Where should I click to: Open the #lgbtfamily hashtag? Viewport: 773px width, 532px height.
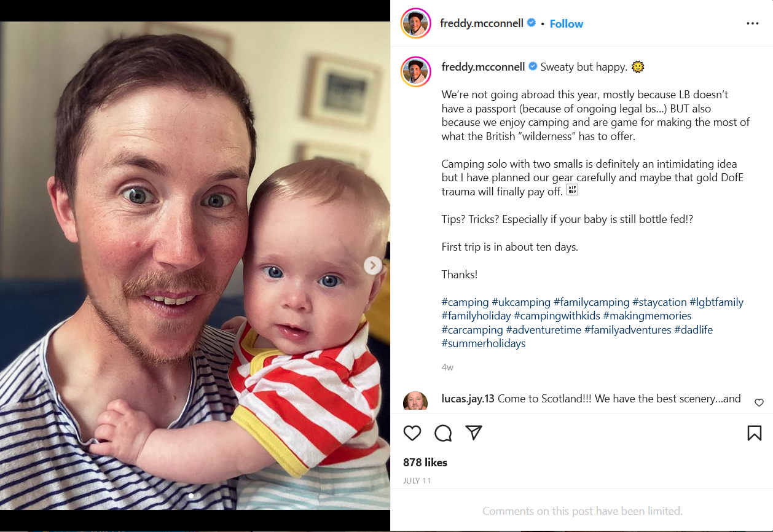pyautogui.click(x=716, y=302)
